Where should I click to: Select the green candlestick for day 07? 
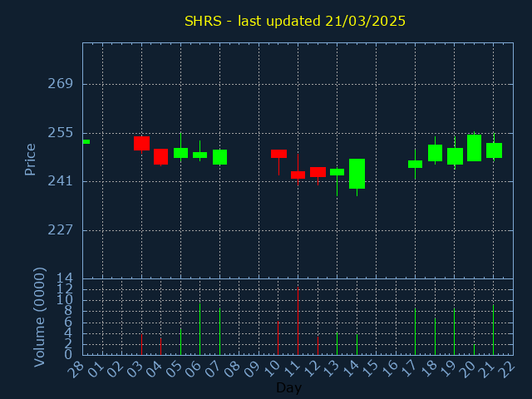click(x=219, y=157)
